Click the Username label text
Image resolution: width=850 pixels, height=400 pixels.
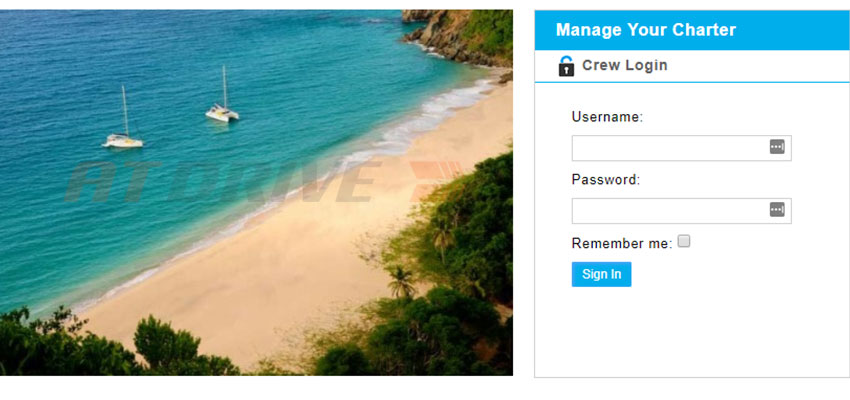point(607,117)
